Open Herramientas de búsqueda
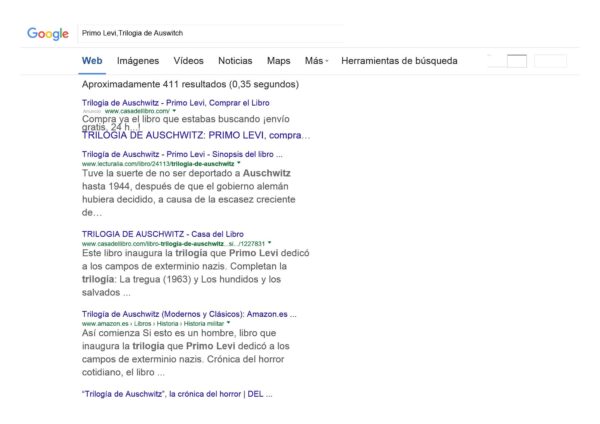The height and width of the screenshot is (424, 600). (x=399, y=61)
